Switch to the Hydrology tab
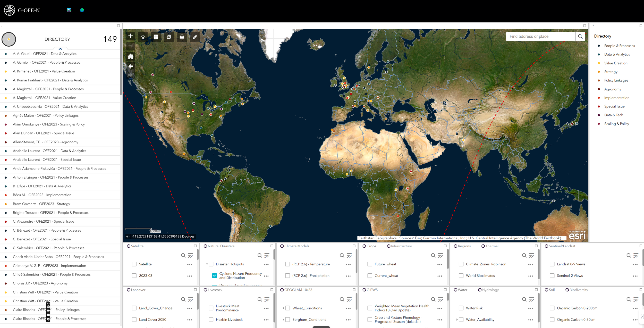This screenshot has height=328, width=644. pos(490,290)
